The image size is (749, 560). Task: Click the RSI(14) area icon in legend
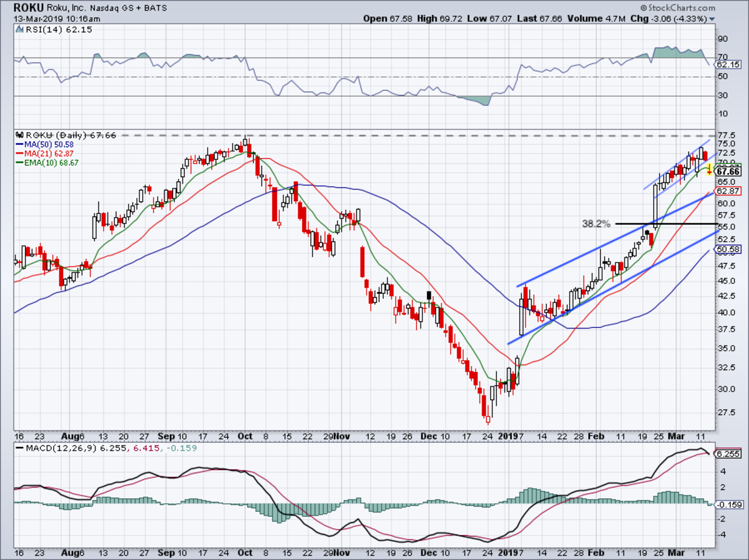pos(20,30)
